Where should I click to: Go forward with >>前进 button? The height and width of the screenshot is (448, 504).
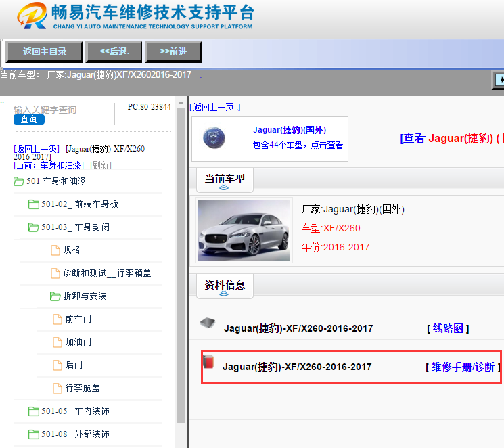(x=173, y=51)
